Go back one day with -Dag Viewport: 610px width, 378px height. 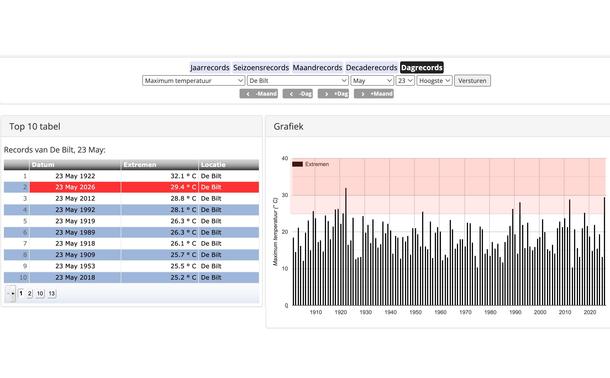[298, 94]
